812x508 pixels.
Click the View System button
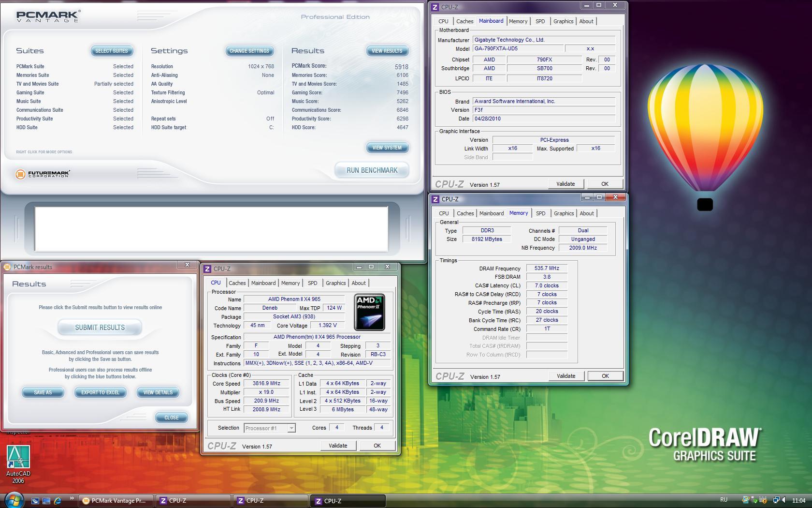click(x=387, y=148)
